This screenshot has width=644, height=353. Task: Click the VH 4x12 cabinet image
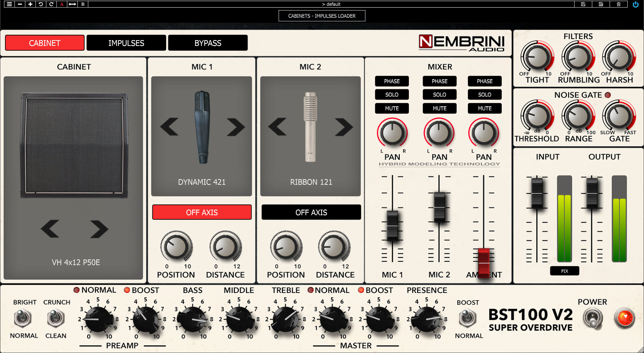coord(74,145)
